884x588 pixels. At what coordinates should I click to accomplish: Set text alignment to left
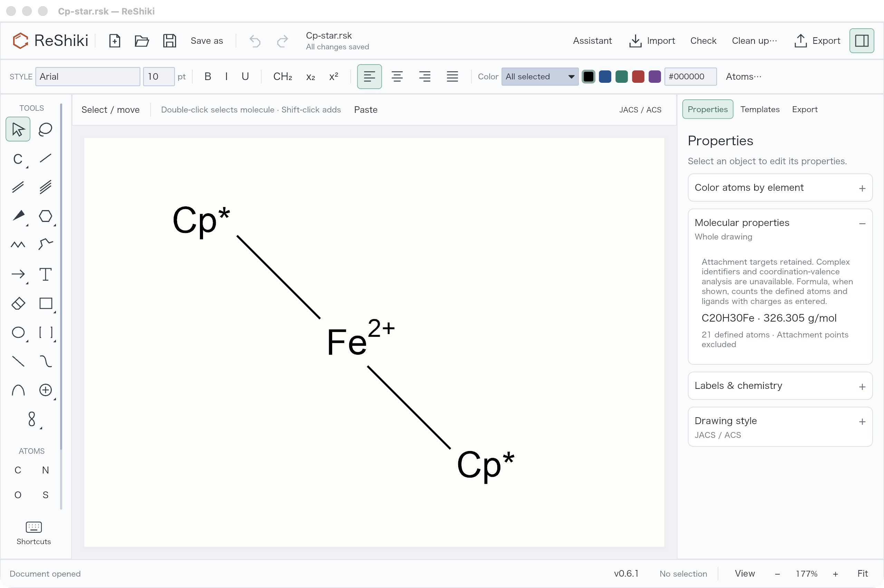pyautogui.click(x=369, y=77)
